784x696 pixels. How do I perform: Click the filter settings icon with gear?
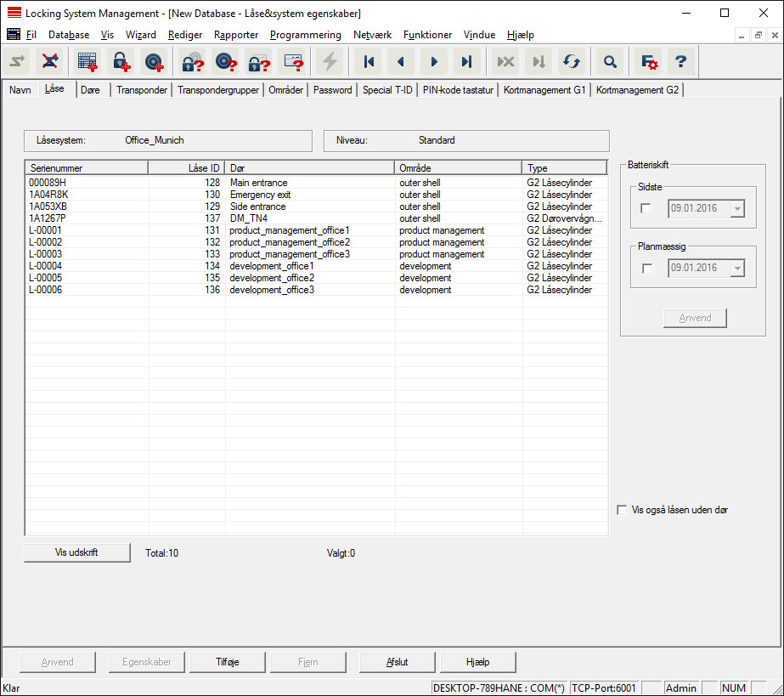649,61
